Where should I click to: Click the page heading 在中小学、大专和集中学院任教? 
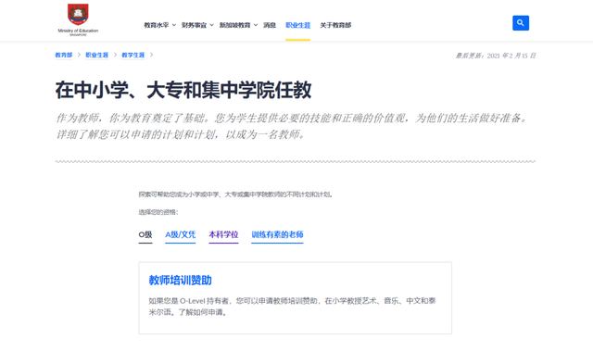[x=183, y=90]
